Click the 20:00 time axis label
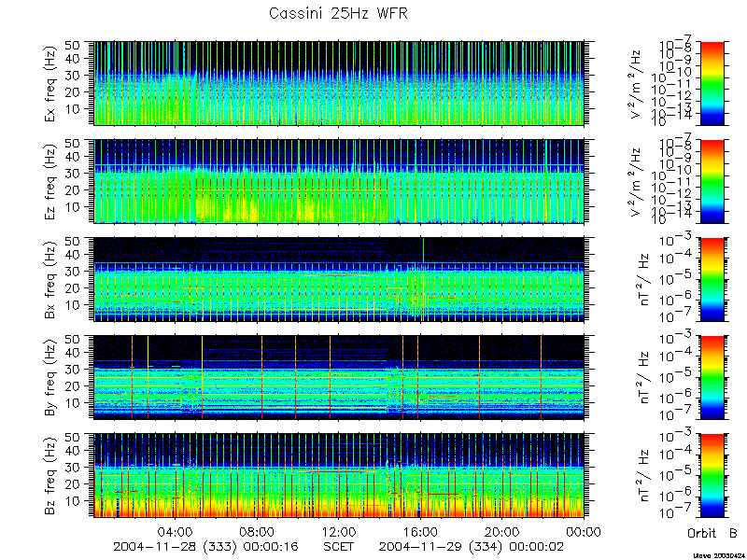Viewport: 747px width, 560px height. [x=502, y=532]
